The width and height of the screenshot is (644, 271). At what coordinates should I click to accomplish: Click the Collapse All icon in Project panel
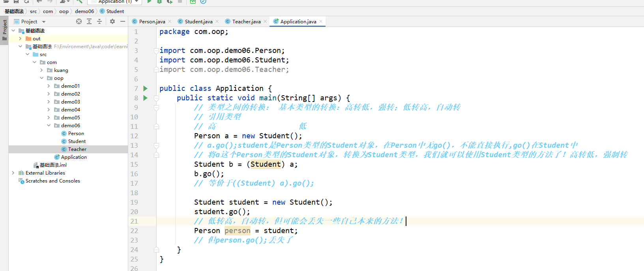[99, 21]
